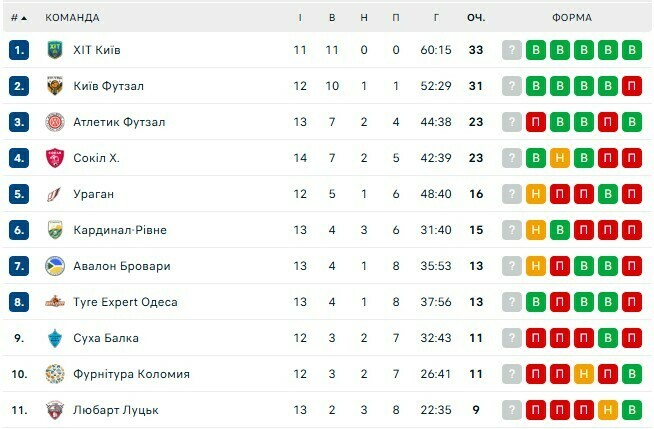Click the Авалон Бровари team logo
The height and width of the screenshot is (429, 654).
[x=55, y=266]
